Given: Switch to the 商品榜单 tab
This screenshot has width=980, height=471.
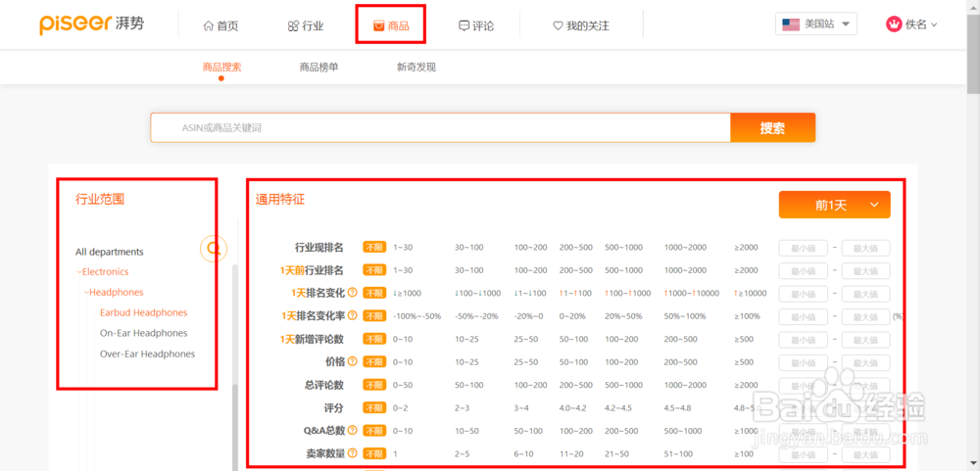Looking at the screenshot, I should click(x=318, y=68).
